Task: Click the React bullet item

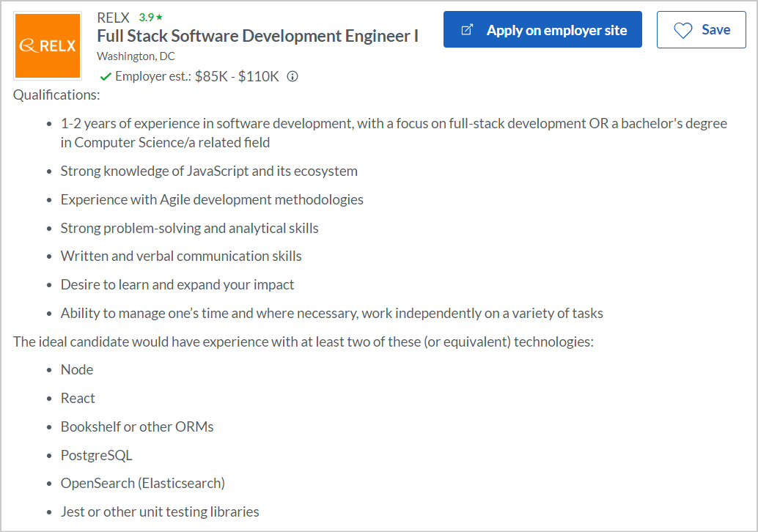Action: pos(78,398)
